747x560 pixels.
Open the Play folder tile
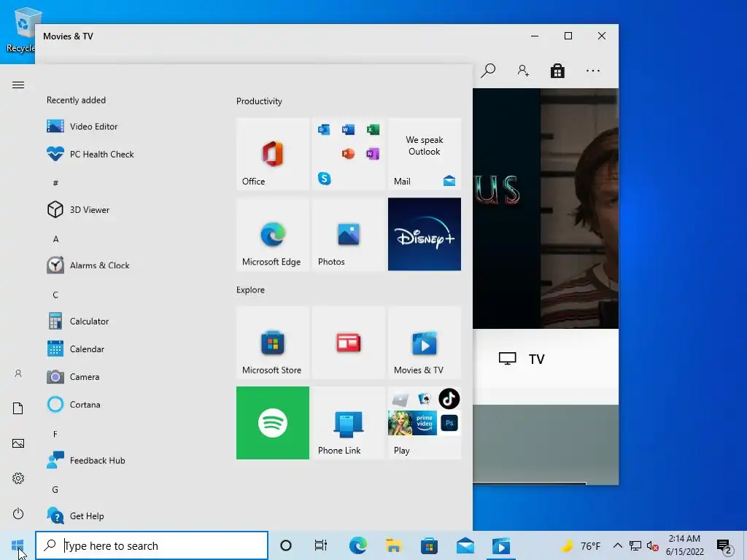point(425,423)
